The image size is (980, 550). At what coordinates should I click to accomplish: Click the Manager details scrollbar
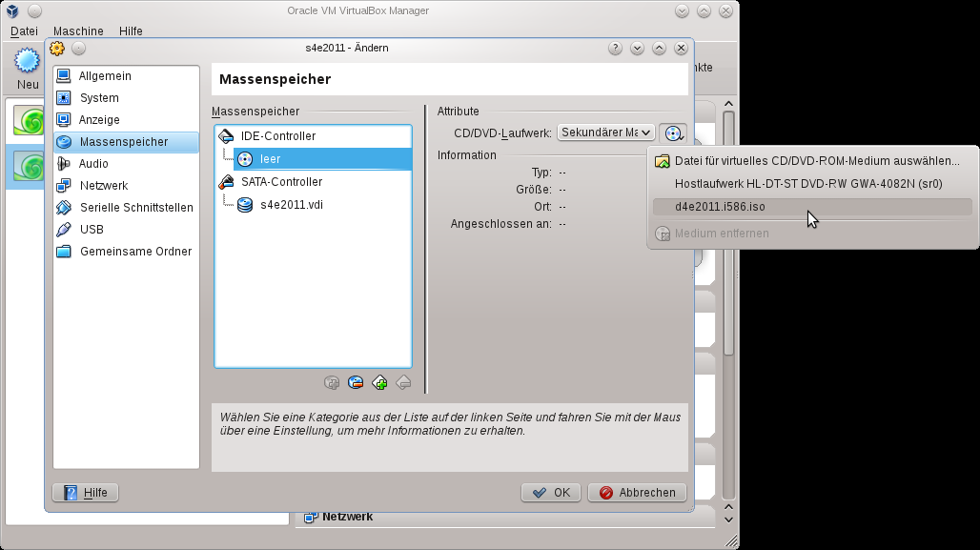click(x=728, y=234)
